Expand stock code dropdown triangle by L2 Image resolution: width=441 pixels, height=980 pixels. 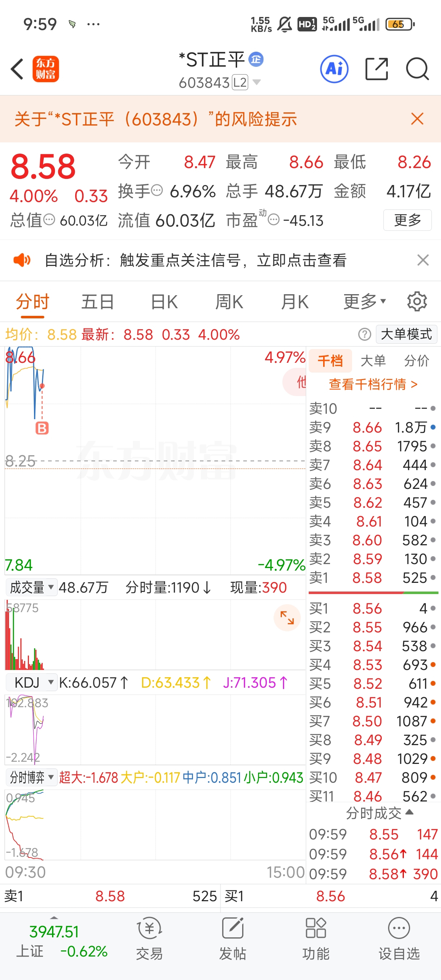(x=257, y=82)
